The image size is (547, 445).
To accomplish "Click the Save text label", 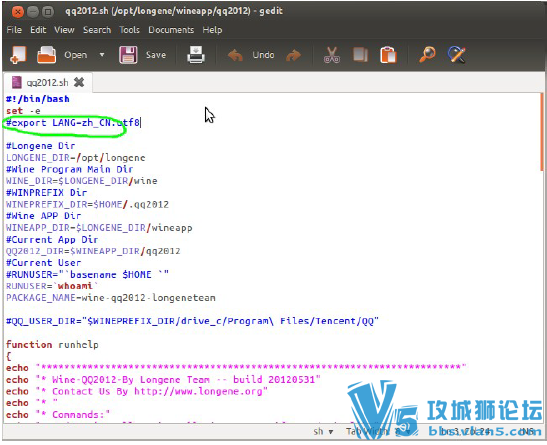I will [156, 55].
